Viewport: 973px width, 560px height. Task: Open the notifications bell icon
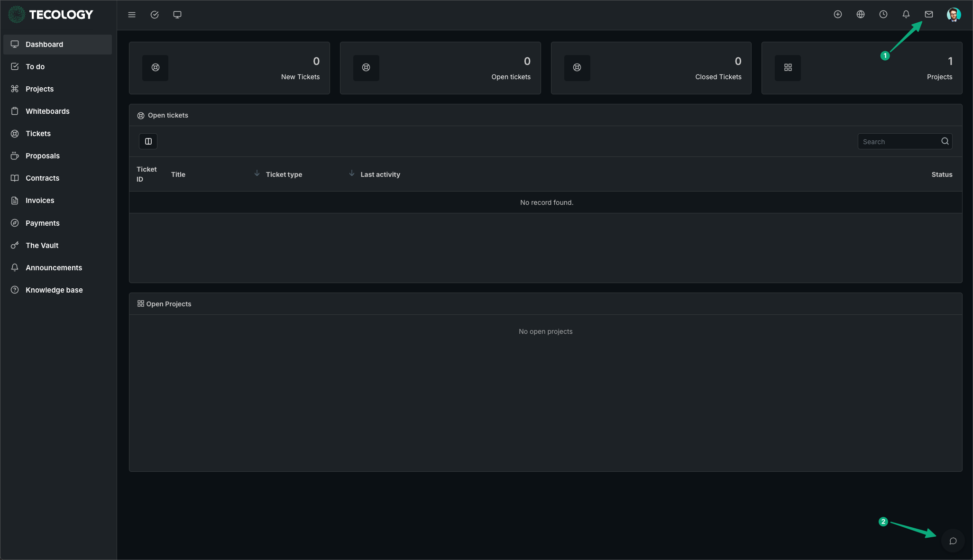coord(906,15)
